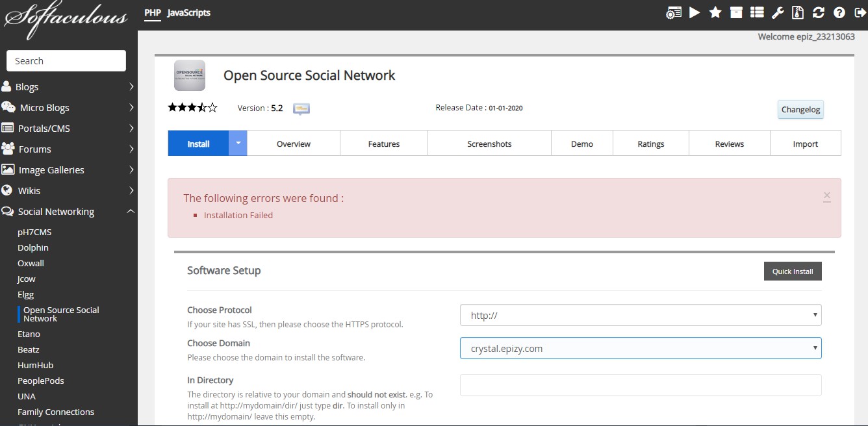Click the archive box installations icon
The width and height of the screenshot is (868, 426).
click(x=735, y=12)
